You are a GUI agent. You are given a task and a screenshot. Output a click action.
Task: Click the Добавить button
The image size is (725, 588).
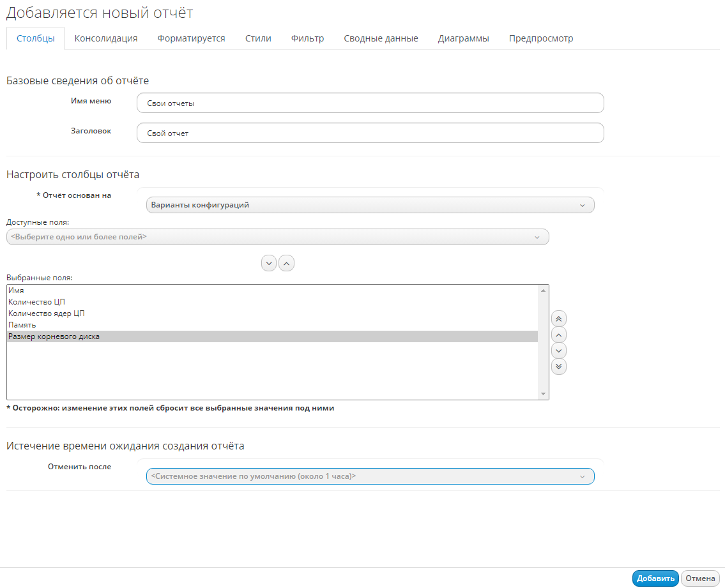coord(655,578)
